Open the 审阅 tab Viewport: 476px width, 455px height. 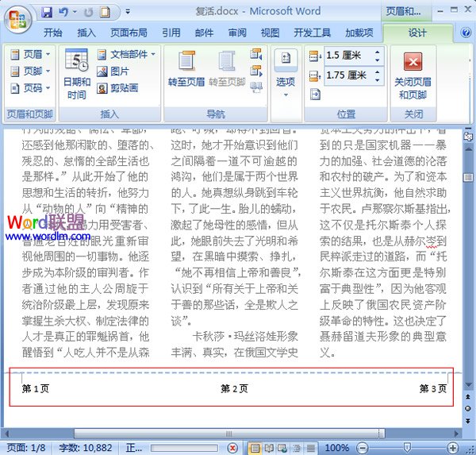click(x=237, y=33)
